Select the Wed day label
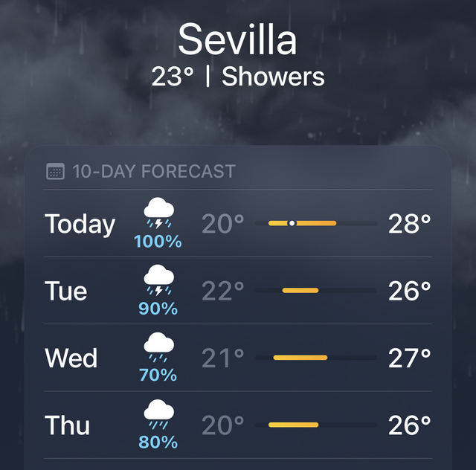The image size is (476, 470). tap(71, 358)
